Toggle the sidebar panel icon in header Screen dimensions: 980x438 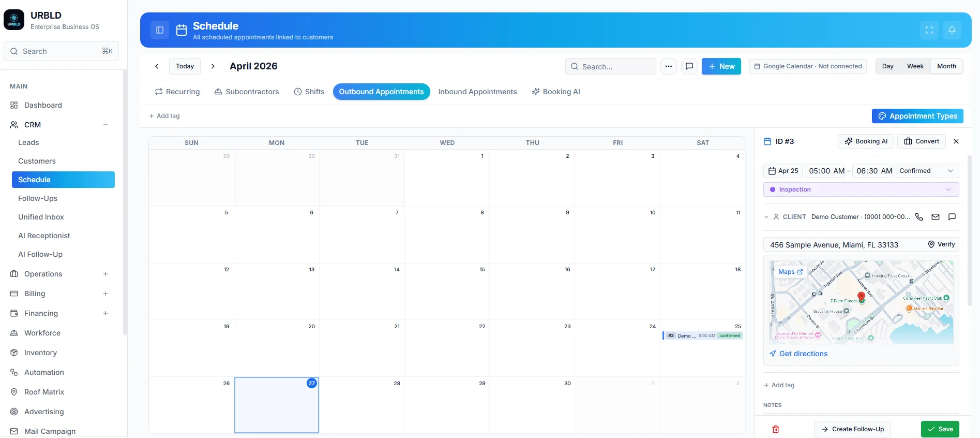[x=160, y=30]
